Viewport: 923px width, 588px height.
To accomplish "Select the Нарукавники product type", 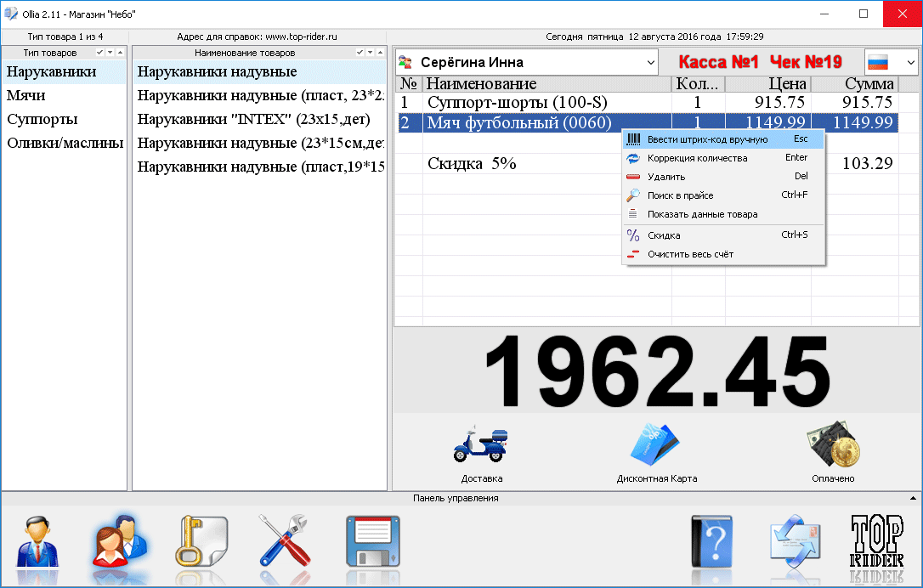I will (x=64, y=72).
